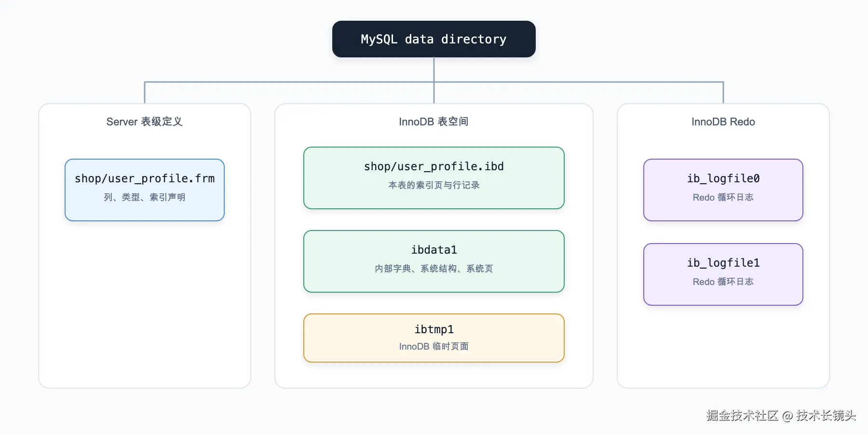The width and height of the screenshot is (868, 434).
Task: Click the MySQL data directory root node
Action: click(x=434, y=39)
